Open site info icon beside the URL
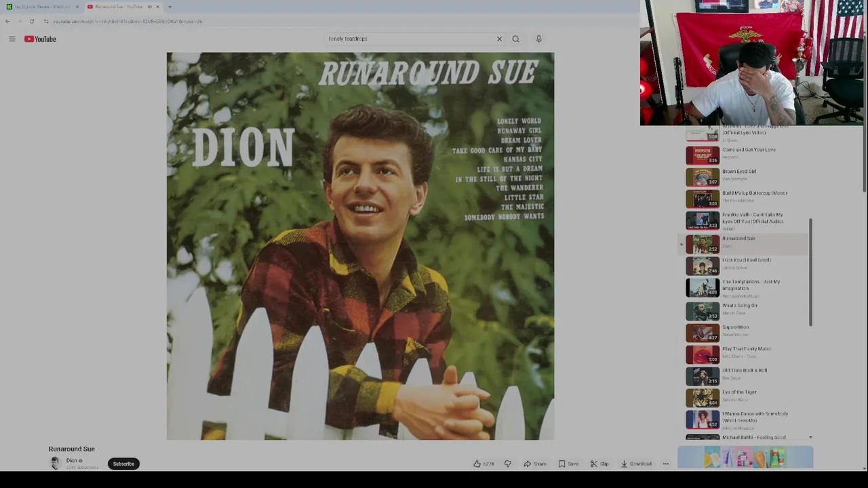 [x=46, y=21]
